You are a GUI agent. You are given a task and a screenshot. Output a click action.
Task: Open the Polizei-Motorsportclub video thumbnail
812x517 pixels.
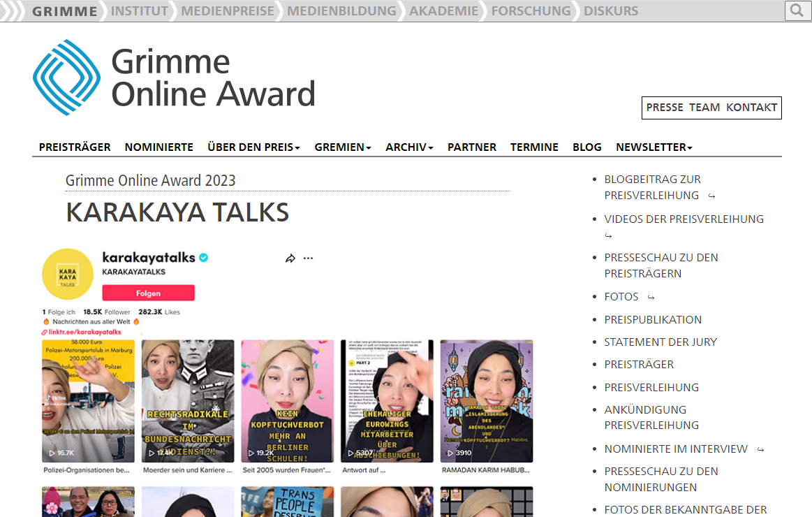(x=88, y=401)
